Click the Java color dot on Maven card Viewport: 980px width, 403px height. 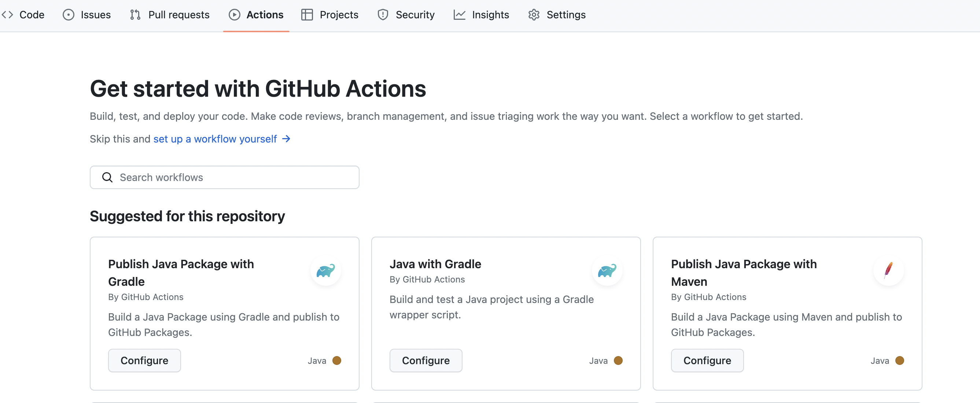[x=899, y=361]
